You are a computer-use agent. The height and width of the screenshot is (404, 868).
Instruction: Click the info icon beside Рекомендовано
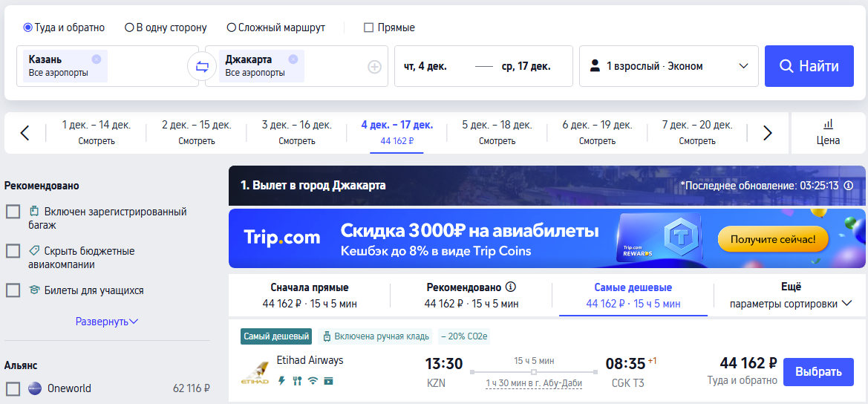click(x=511, y=287)
